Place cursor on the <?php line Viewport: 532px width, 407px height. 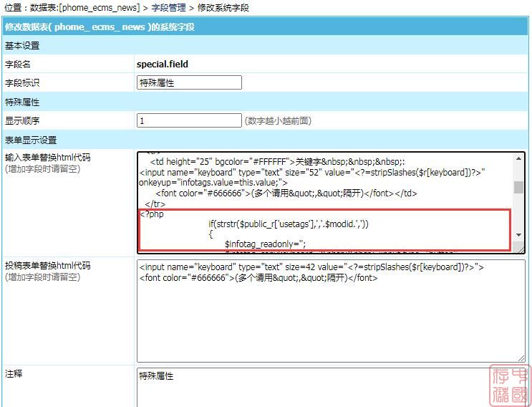152,214
